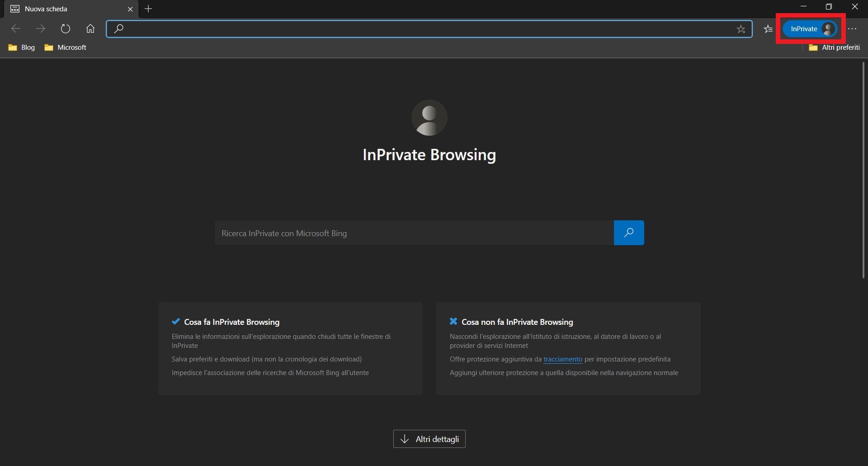Follow the tracciamento link
The width and height of the screenshot is (868, 466).
[x=563, y=359]
